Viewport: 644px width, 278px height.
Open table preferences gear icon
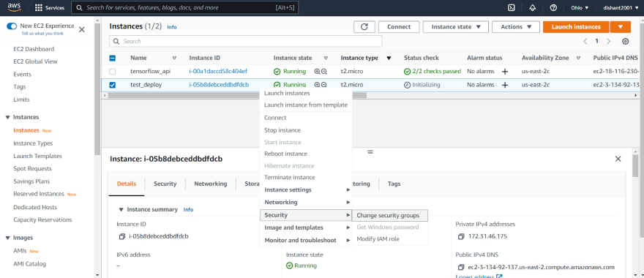[x=625, y=41]
